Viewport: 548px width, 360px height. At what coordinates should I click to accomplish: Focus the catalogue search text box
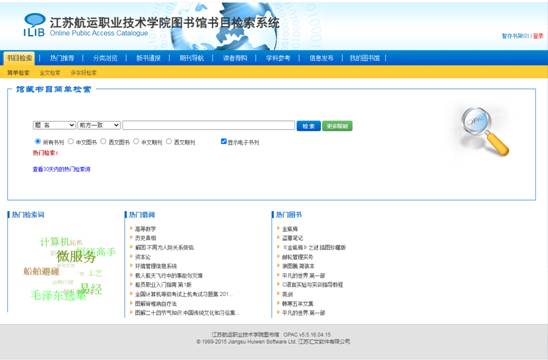(209, 125)
